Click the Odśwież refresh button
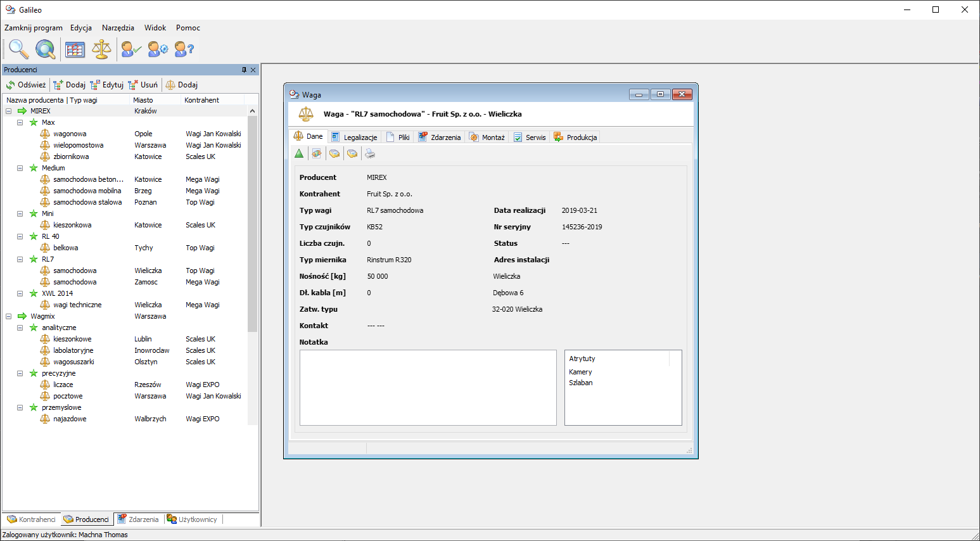The image size is (980, 541). [x=26, y=85]
